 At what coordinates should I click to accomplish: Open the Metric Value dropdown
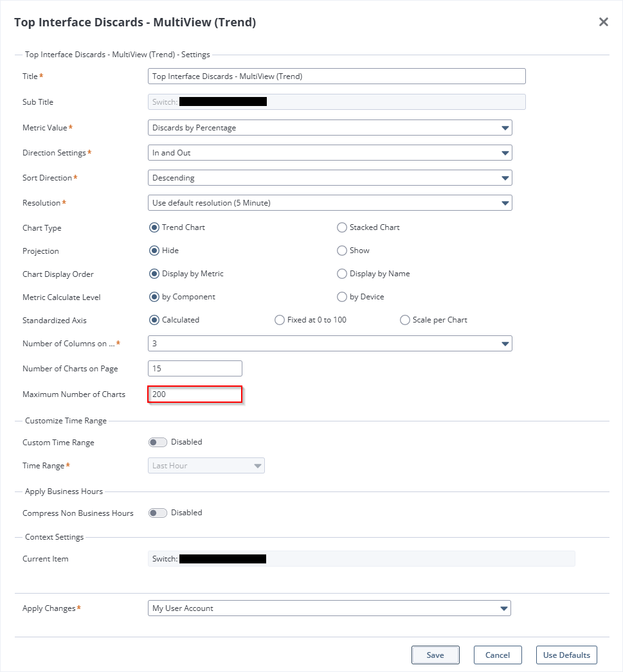pyautogui.click(x=330, y=128)
